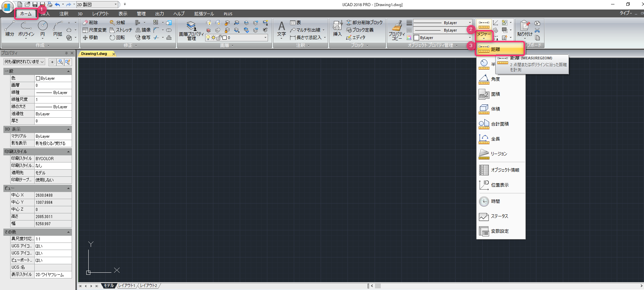Image resolution: width=644 pixels, height=290 pixels.
Task: Click the Table (表) tool
Action: pos(296,22)
